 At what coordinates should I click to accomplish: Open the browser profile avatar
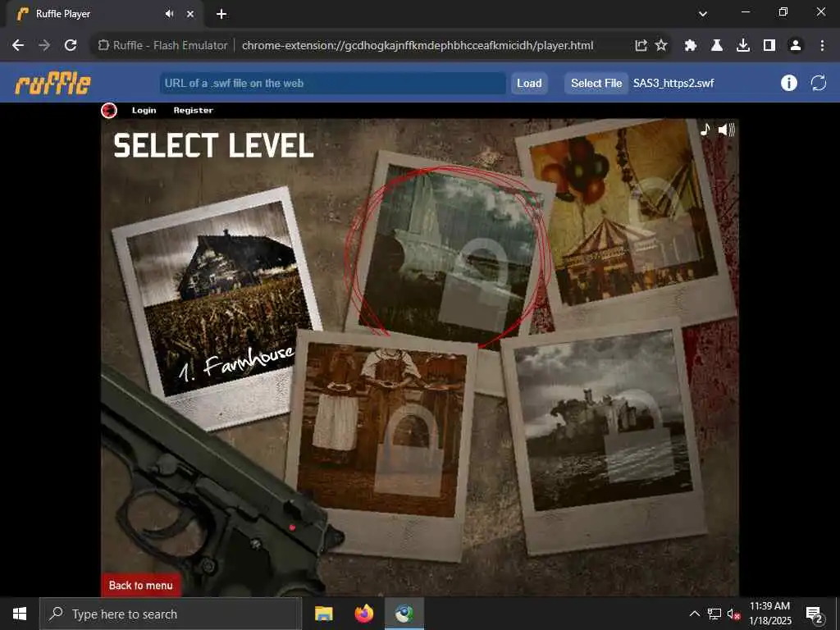click(796, 46)
